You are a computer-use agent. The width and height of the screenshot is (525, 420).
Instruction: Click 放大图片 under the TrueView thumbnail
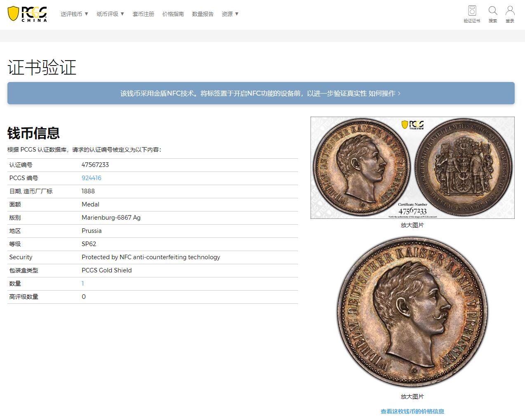(412, 225)
